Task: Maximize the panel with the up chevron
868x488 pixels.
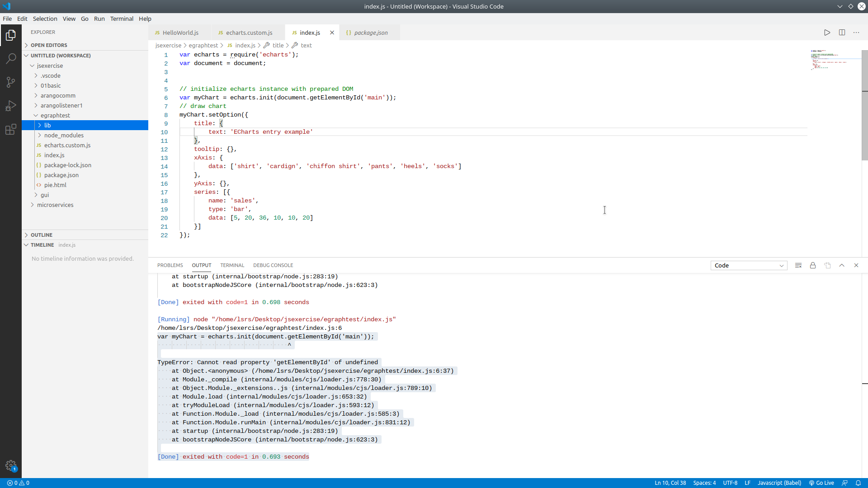Action: (842, 265)
